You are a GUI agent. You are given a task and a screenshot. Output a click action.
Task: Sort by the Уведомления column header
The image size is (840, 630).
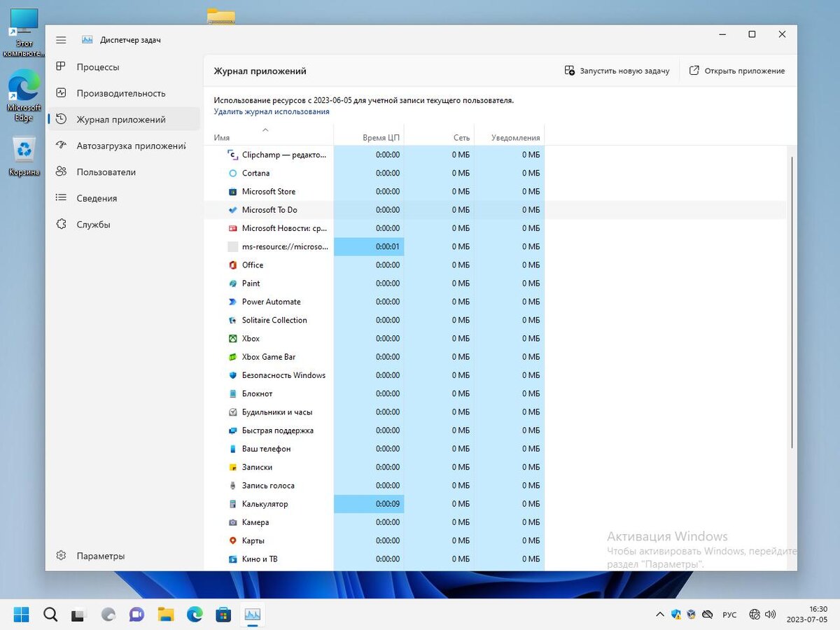pos(509,134)
